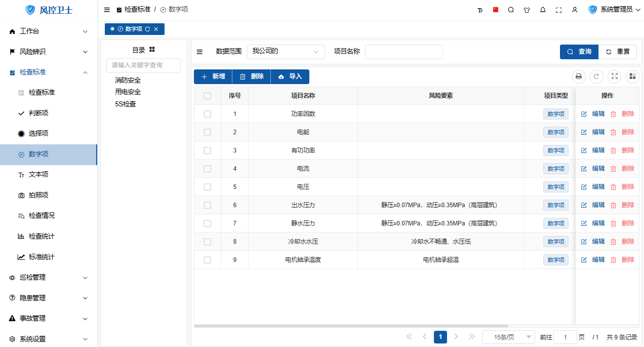Image resolution: width=644 pixels, height=347 pixels.
Task: Click the print icon above the table
Action: pos(579,76)
